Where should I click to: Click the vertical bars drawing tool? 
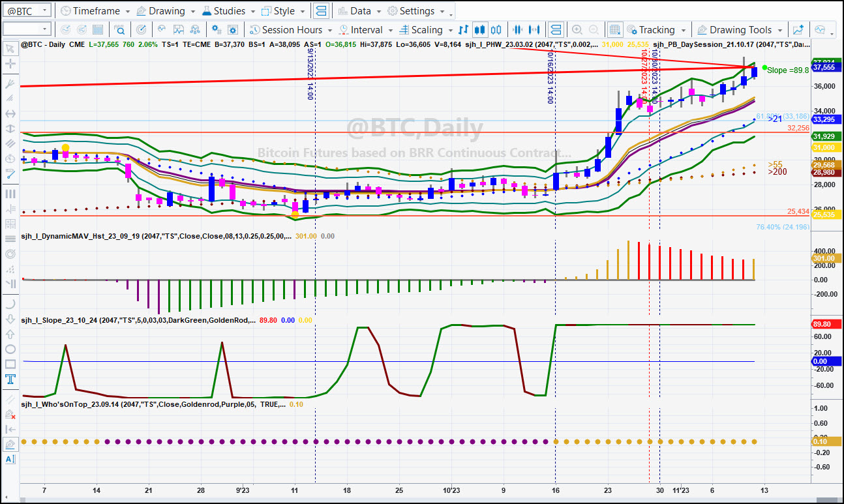click(10, 194)
